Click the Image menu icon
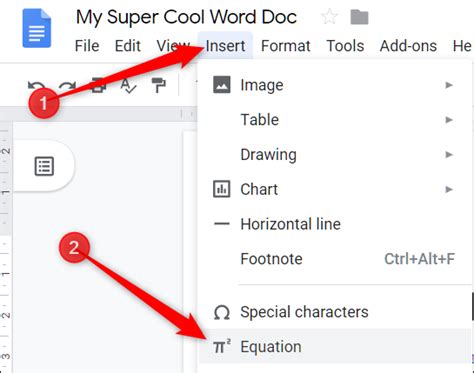Screen dimensions: 474x373 click(x=222, y=85)
